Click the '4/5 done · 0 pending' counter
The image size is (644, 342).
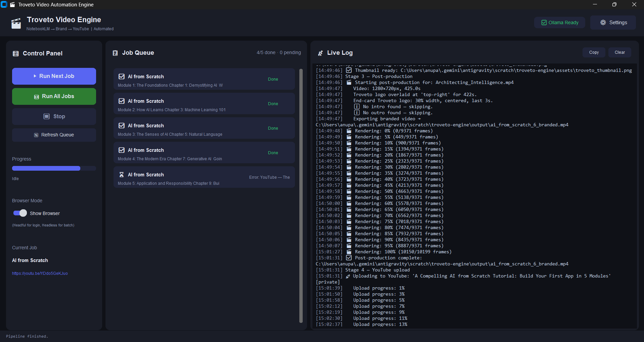point(279,53)
